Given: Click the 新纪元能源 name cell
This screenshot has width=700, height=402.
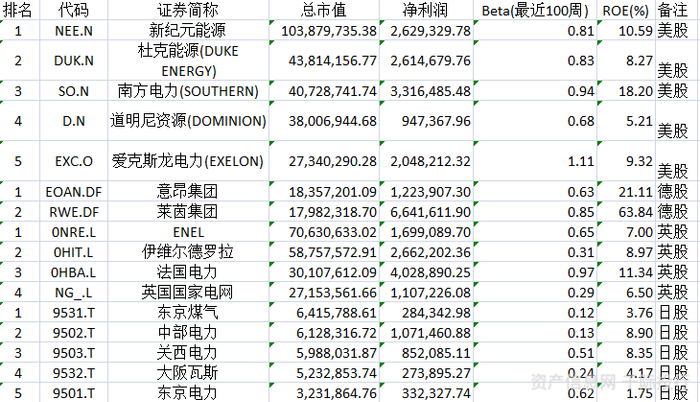Looking at the screenshot, I should (x=188, y=30).
